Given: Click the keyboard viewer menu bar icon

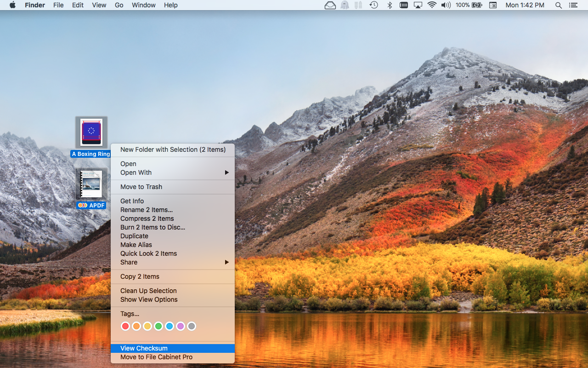Looking at the screenshot, I should pos(493,5).
